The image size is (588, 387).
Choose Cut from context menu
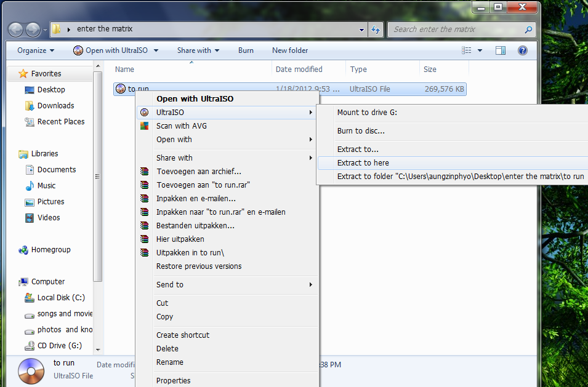[228, 303]
